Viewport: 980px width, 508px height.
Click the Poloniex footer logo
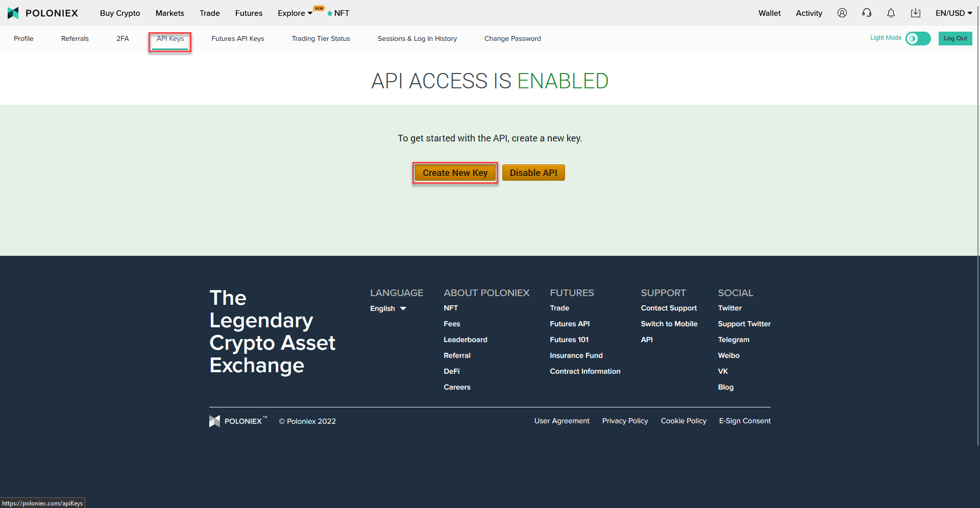238,421
